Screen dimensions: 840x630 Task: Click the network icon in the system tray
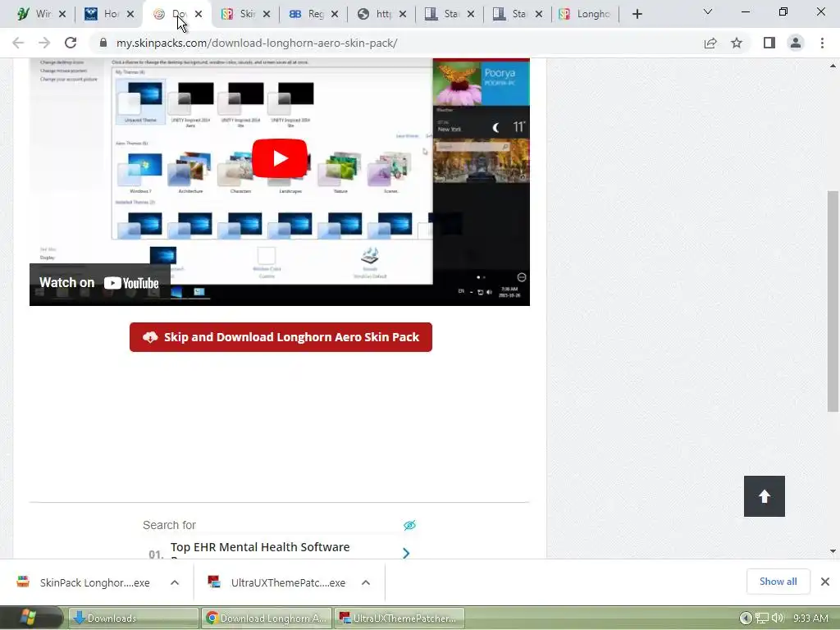click(x=762, y=619)
